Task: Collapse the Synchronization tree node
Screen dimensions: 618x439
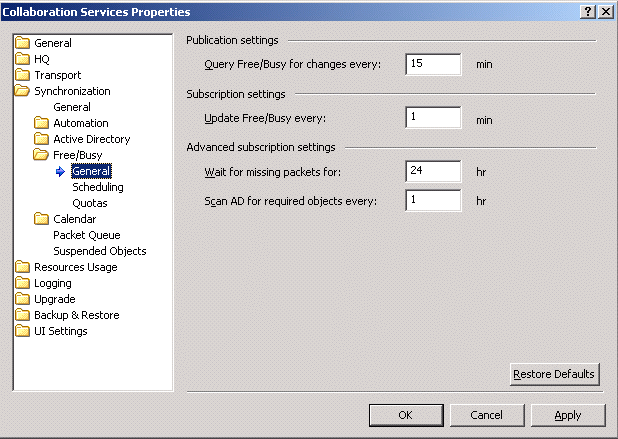Action: pos(23,91)
